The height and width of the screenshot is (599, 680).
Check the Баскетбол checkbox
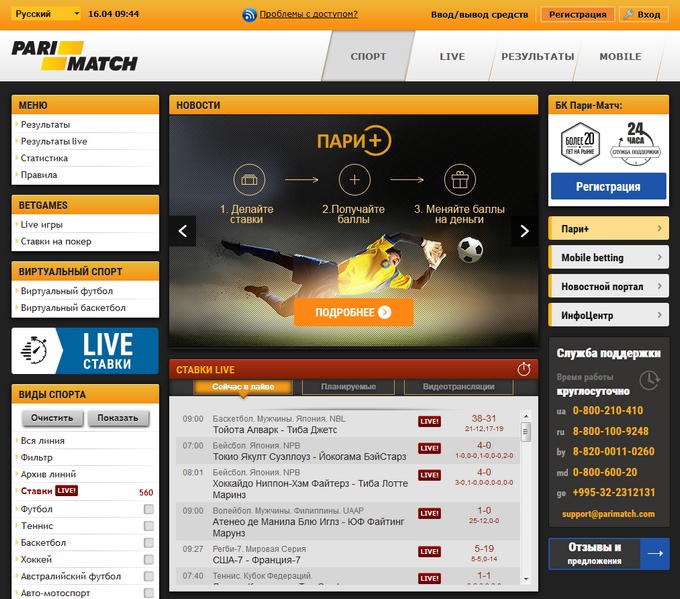coord(149,543)
